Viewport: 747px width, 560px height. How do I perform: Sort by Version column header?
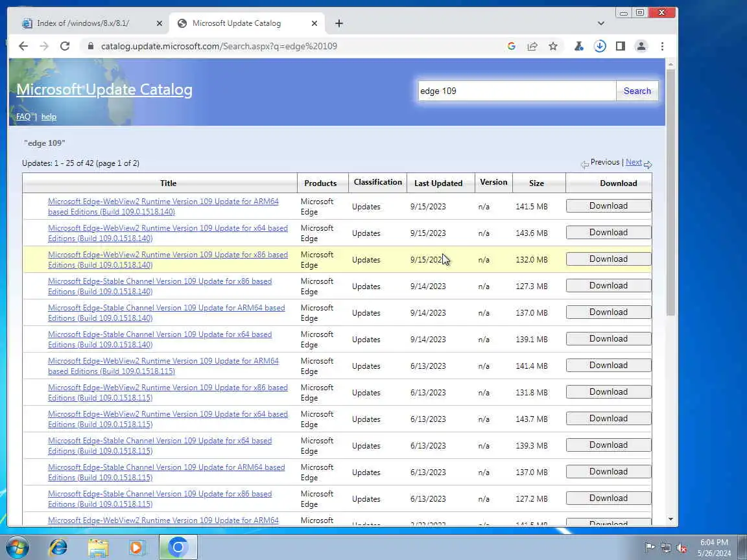coord(493,182)
